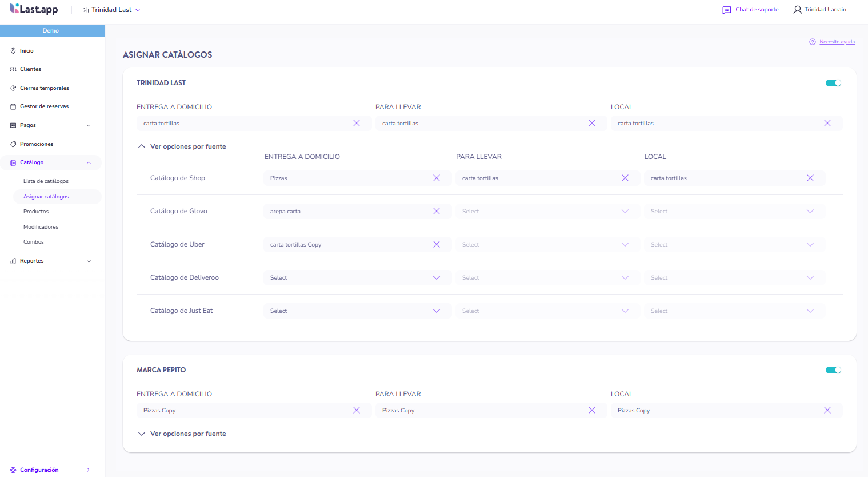Expand the Reportes menu chevron
Screen dimensions: 868x477
pos(89,261)
